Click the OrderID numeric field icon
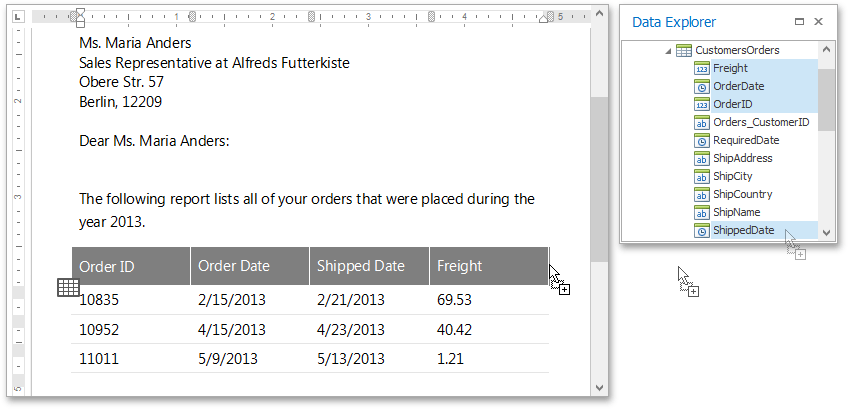The image size is (848, 409). tap(702, 104)
